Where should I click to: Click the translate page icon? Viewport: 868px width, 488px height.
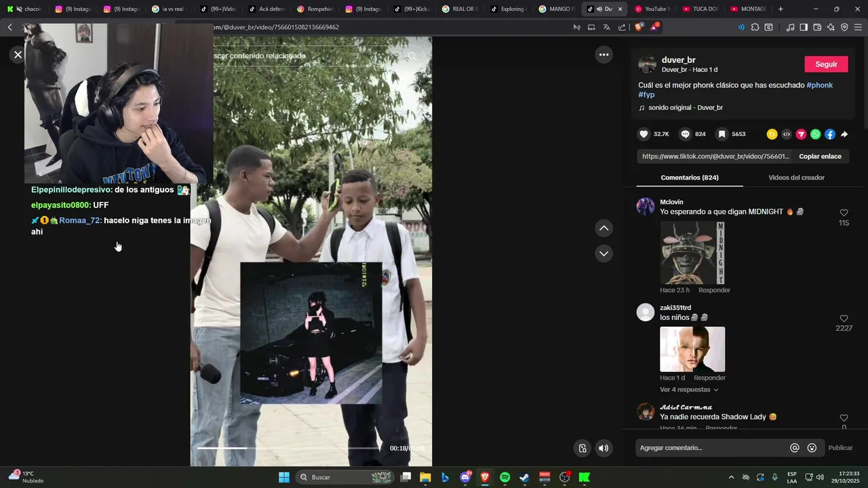coord(606,27)
